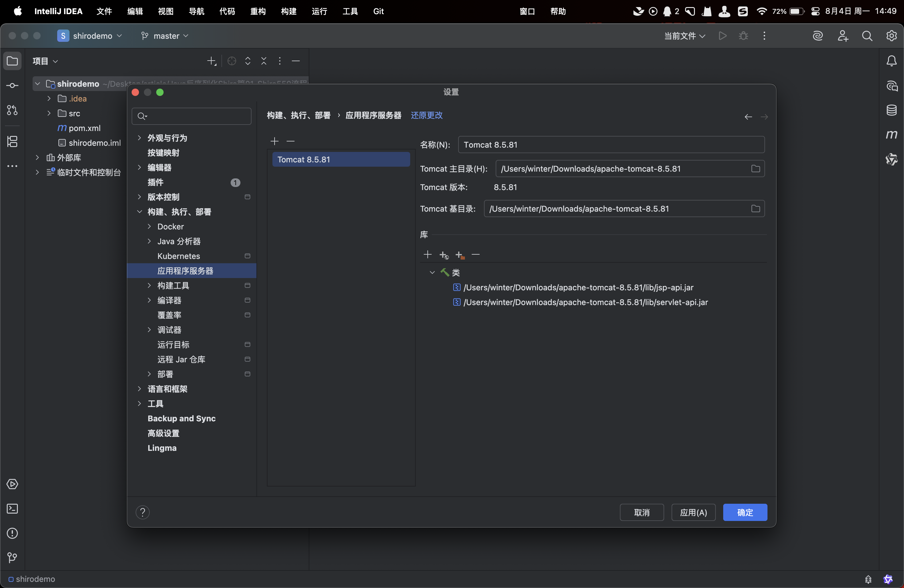Expand the Docker settings node

click(x=149, y=226)
